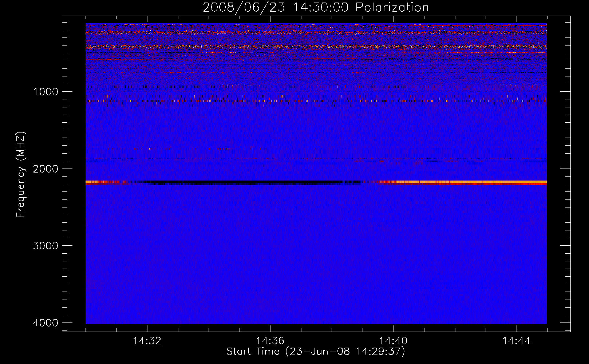Click the 2000 frequency tick label
This screenshot has height=364, width=589.
46,169
